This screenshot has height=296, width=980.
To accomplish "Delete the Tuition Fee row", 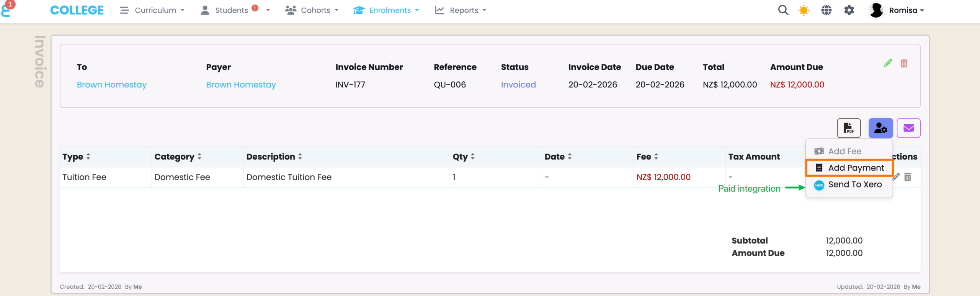I will (907, 177).
